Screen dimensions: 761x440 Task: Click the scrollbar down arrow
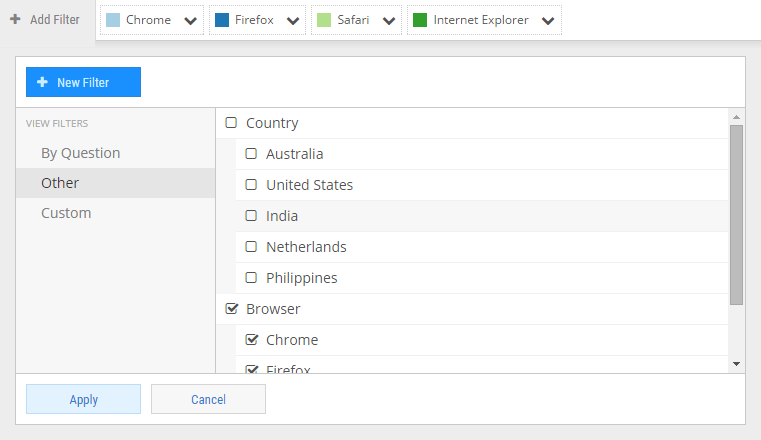736,364
